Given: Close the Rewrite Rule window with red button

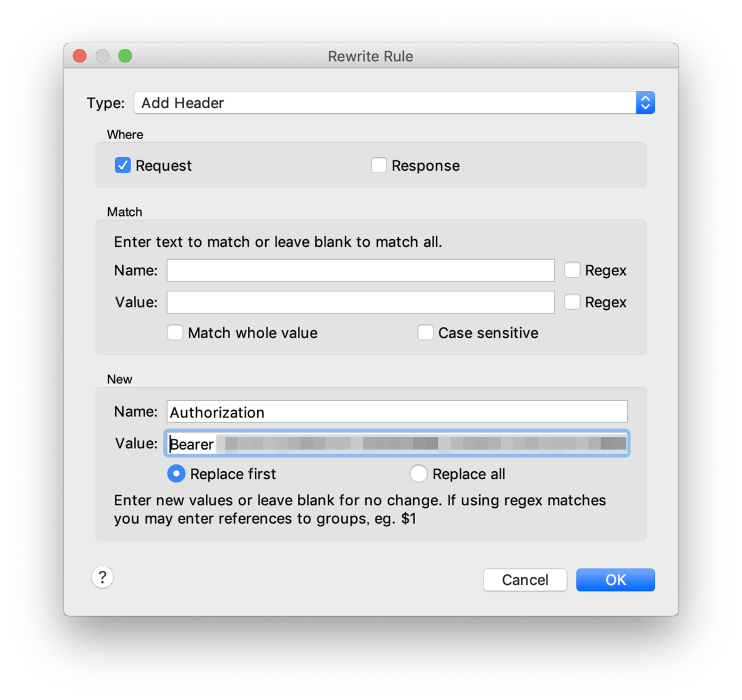Looking at the screenshot, I should click(80, 56).
